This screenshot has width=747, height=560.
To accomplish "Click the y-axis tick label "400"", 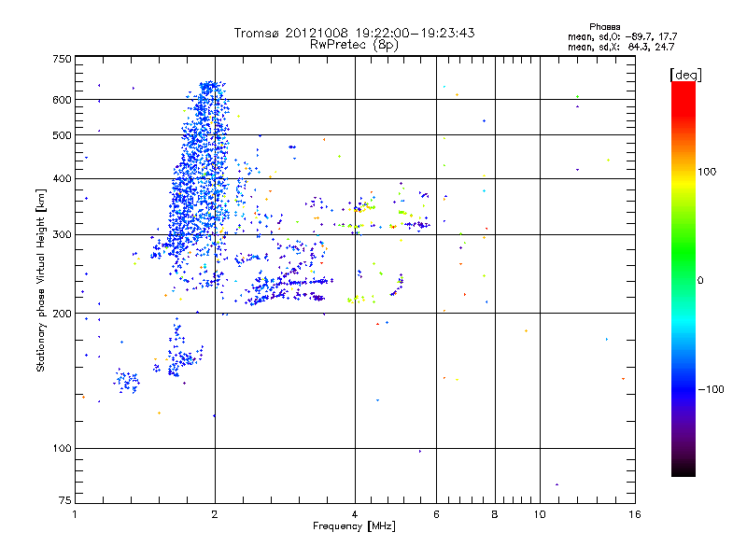I will [x=62, y=178].
